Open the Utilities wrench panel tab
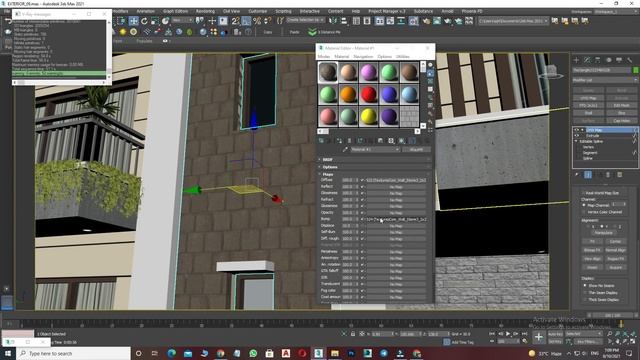640x360 pixels. (630, 60)
